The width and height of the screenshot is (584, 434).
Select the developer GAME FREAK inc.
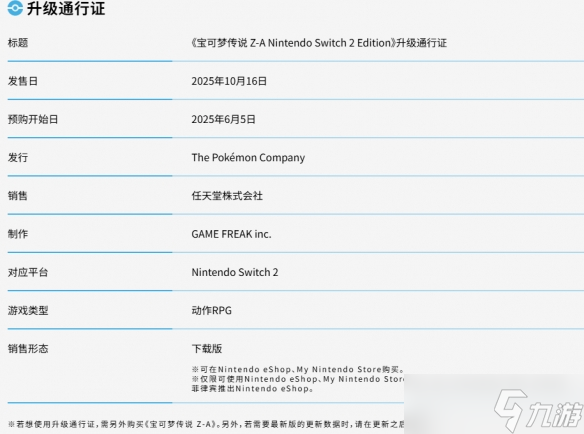point(231,234)
